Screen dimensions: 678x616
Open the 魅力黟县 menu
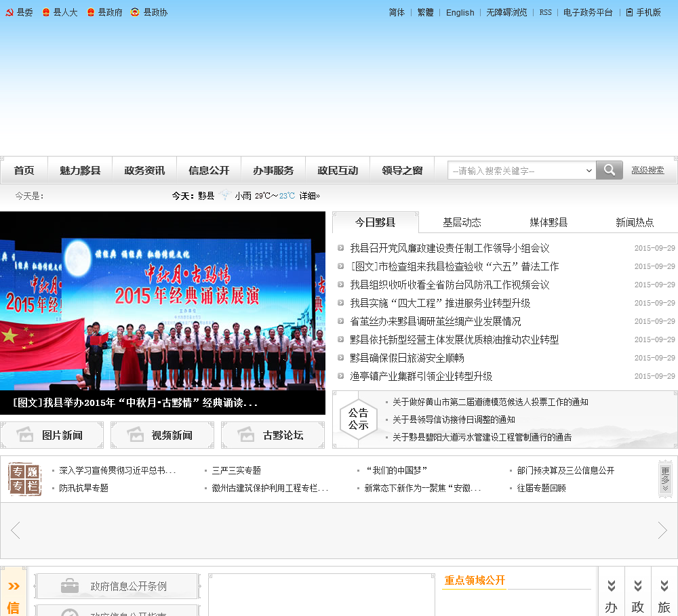80,170
